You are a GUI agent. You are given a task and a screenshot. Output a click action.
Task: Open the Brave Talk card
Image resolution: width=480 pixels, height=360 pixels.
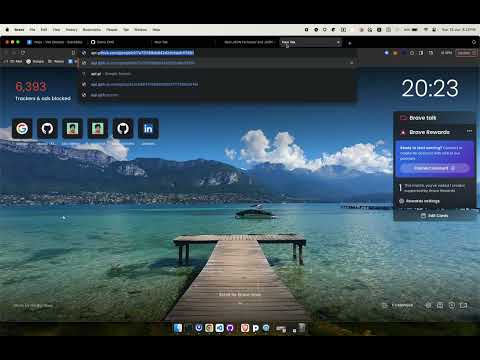click(434, 118)
